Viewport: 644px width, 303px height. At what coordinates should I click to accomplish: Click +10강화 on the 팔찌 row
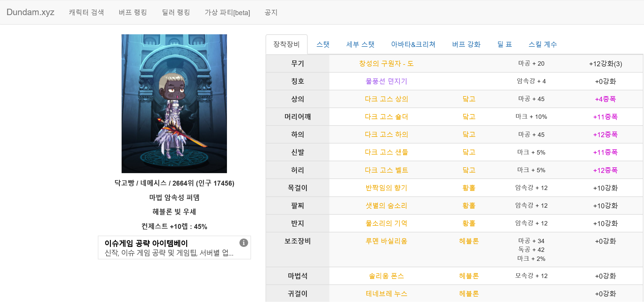605,206
